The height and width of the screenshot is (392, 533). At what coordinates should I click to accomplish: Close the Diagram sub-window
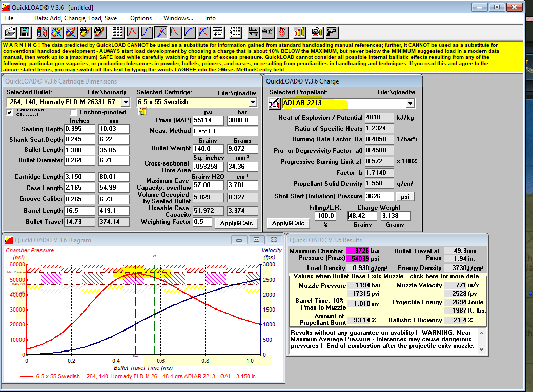point(274,240)
